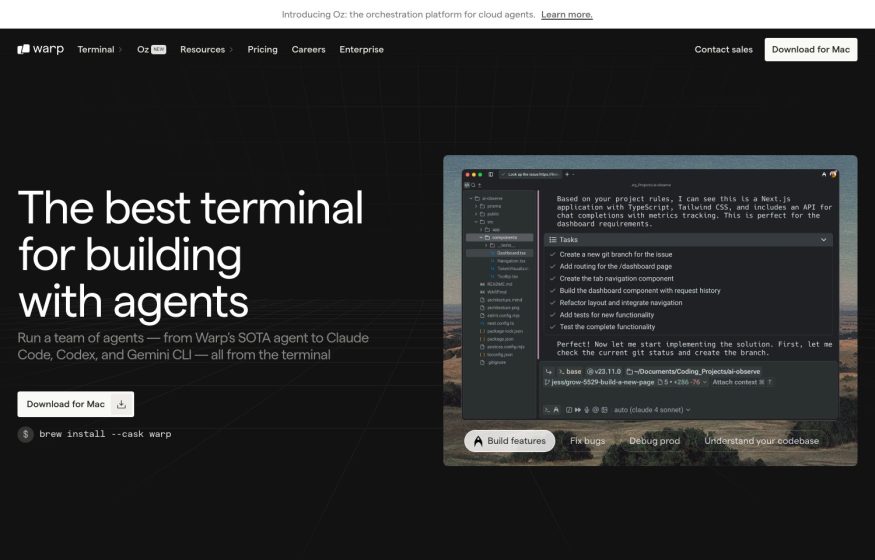Switch to the Understand your codebase tab

(x=761, y=441)
